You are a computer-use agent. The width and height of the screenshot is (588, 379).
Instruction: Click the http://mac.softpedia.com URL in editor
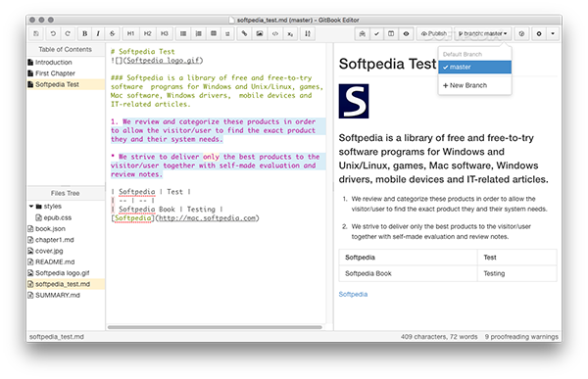pyautogui.click(x=207, y=218)
